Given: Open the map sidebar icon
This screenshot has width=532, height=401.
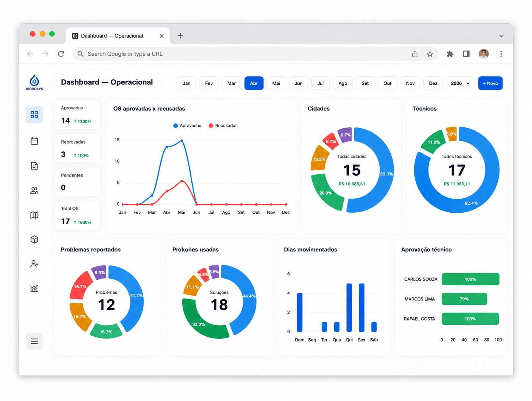Looking at the screenshot, I should click(x=34, y=215).
